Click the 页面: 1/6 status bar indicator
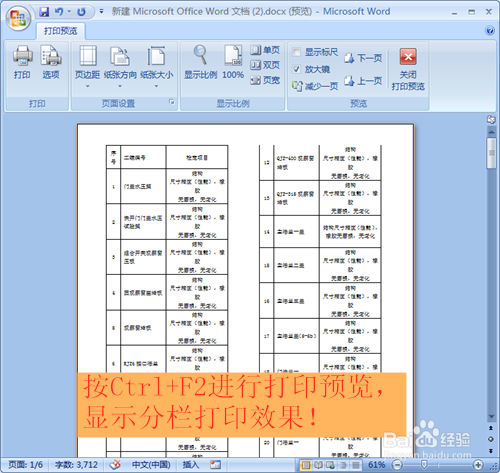This screenshot has height=473, width=500. pos(25,465)
